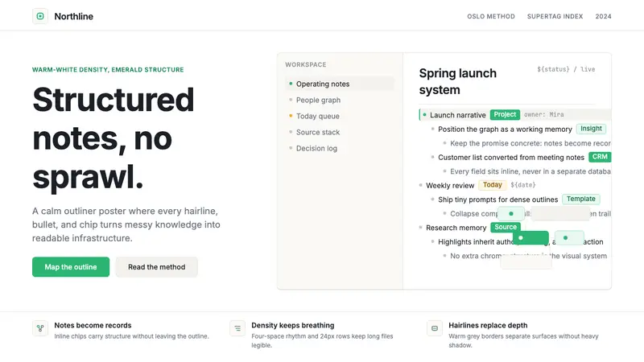Image resolution: width=644 pixels, height=362 pixels.
Task: Click the Project tag chip
Action: pyautogui.click(x=505, y=114)
